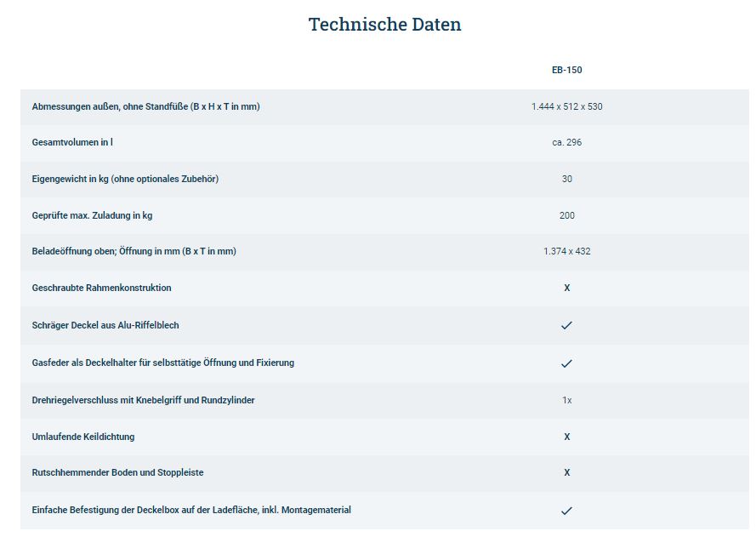Viewport: 756px width, 537px height.
Task: Click the X mark for Rutschhemmender Boden und Stoppleiste
Action: pyautogui.click(x=566, y=472)
